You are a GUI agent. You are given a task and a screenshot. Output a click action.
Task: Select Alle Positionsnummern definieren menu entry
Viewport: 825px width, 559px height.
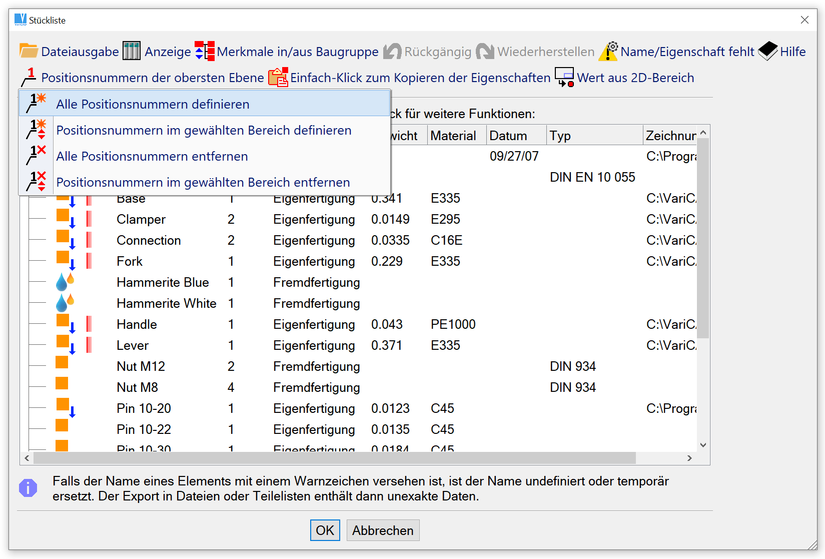[153, 104]
